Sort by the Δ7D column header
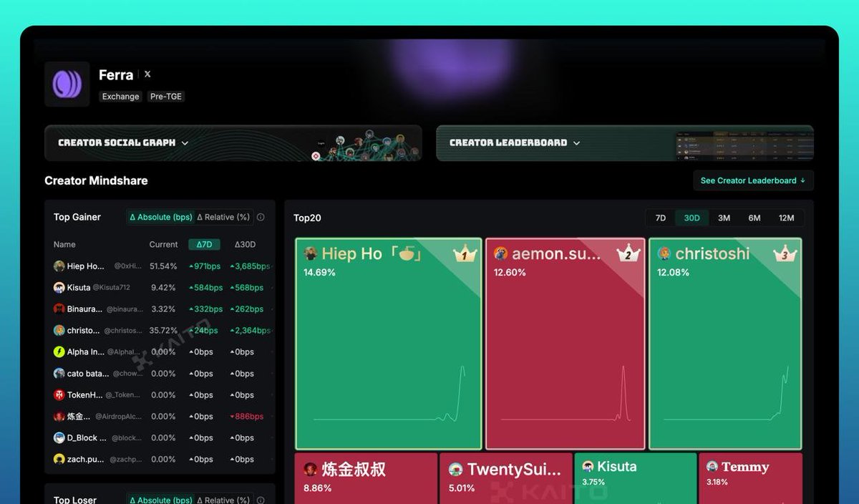This screenshot has height=504, width=859. 204,245
